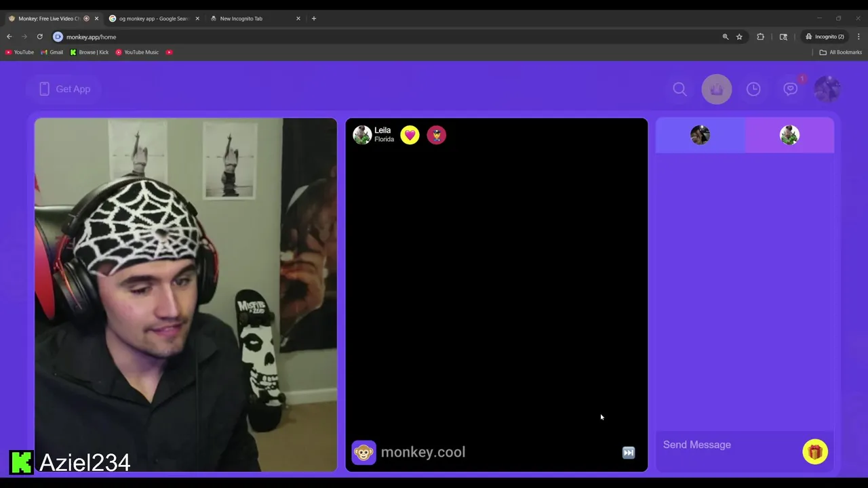Click the tab recording indicator icon
The height and width of the screenshot is (488, 868).
tap(86, 18)
